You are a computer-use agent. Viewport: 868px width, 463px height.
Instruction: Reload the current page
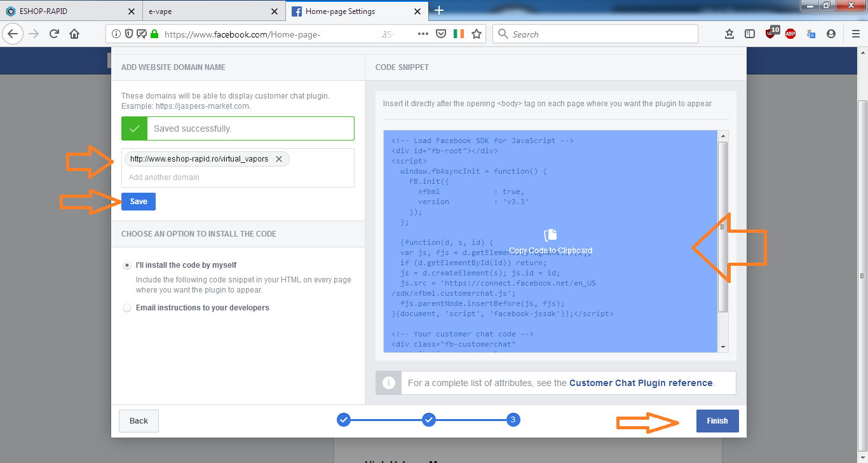54,34
